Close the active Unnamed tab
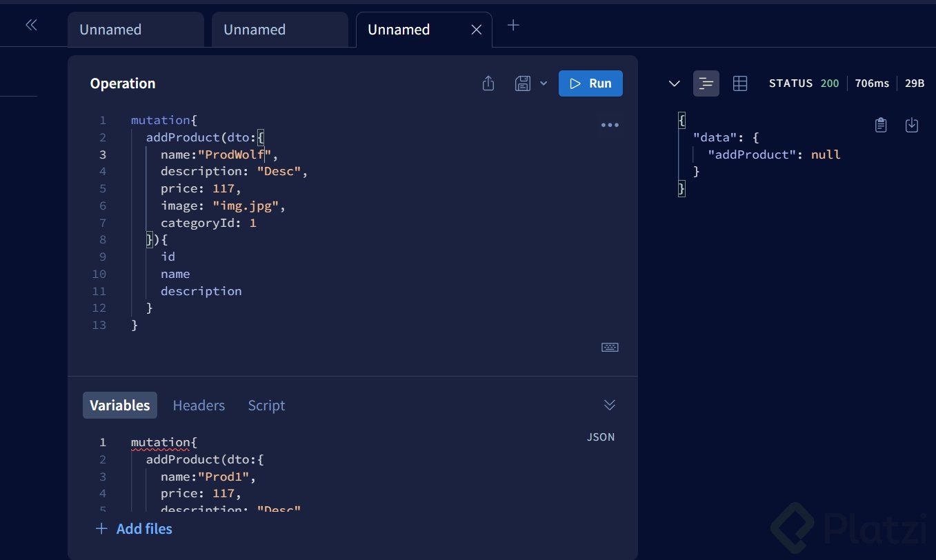Viewport: 936px width, 560px height. pos(476,30)
